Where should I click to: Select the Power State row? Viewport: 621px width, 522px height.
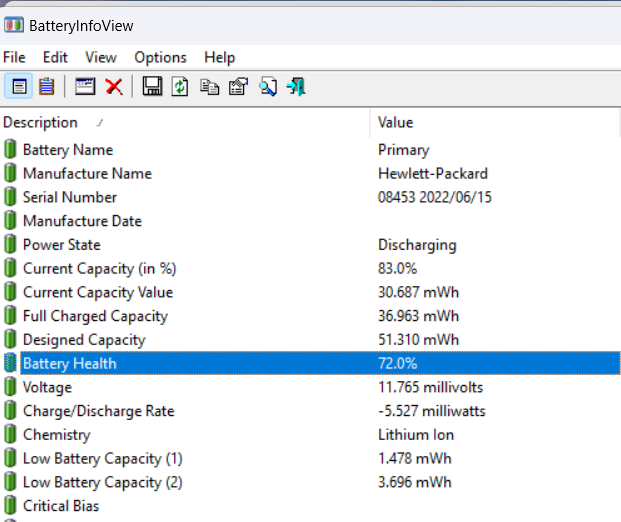pos(310,245)
